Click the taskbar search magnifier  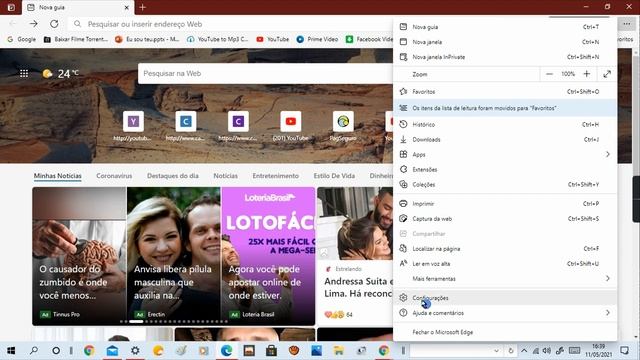pyautogui.click(x=34, y=351)
